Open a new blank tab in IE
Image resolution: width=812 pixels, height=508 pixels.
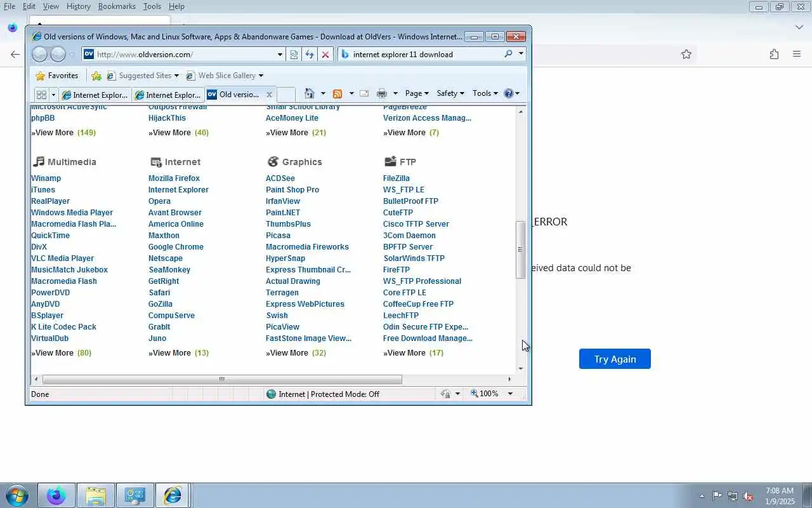click(x=286, y=95)
